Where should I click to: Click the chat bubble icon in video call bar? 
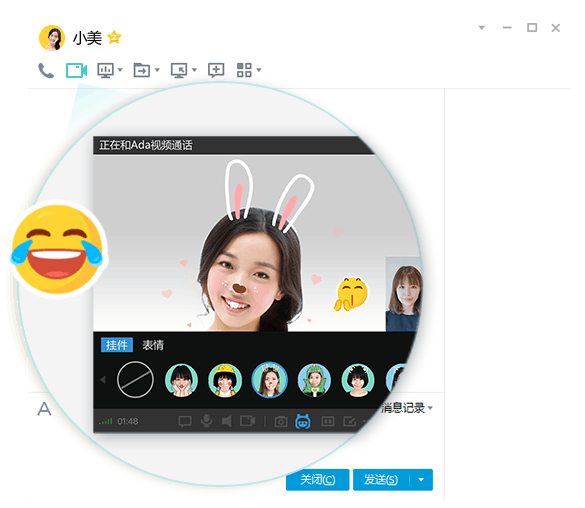coord(185,421)
